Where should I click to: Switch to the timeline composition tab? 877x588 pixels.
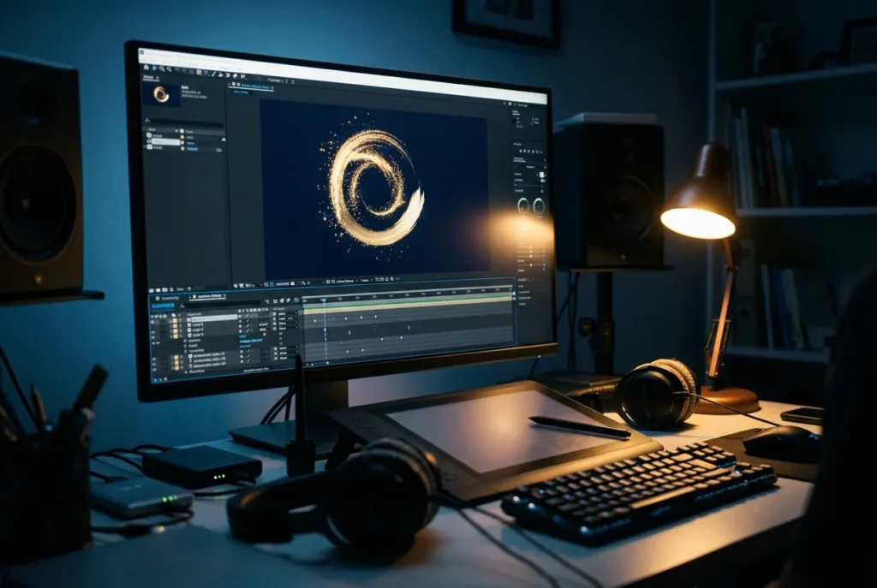coord(210,296)
